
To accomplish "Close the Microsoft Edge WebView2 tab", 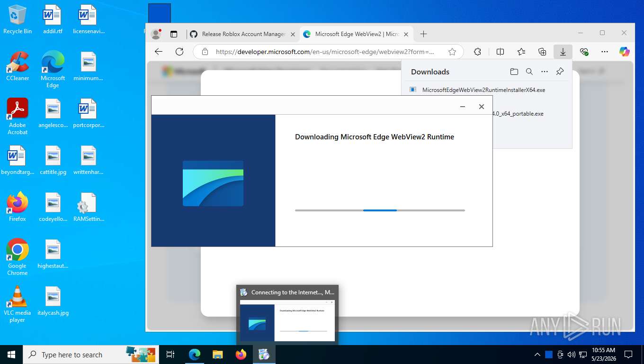I will pyautogui.click(x=406, y=34).
